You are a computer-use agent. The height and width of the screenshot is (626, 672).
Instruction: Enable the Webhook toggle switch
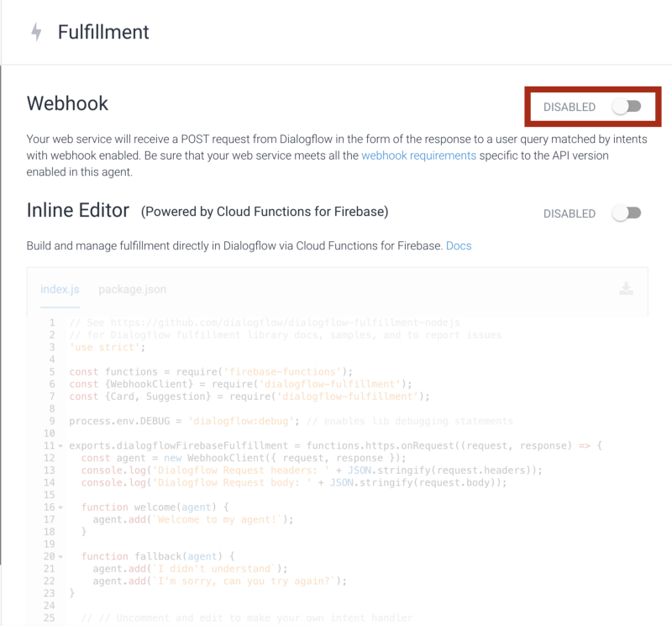(x=627, y=107)
